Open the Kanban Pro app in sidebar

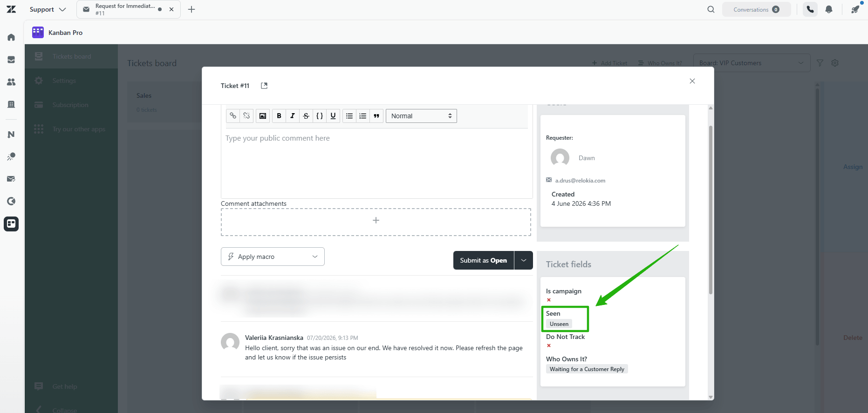tap(11, 224)
